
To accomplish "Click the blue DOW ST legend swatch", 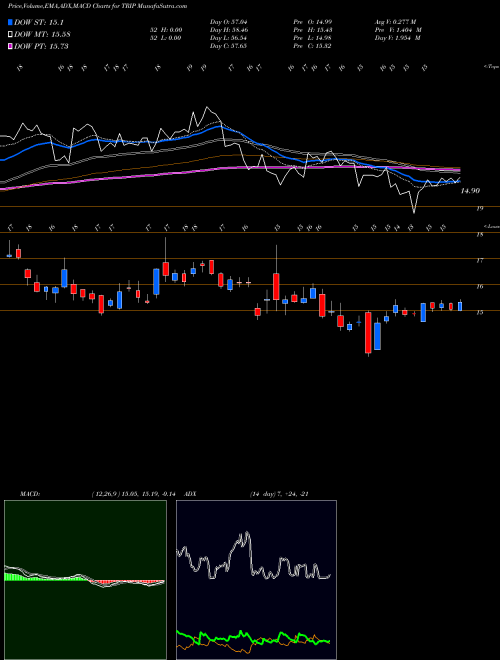I will pyautogui.click(x=10, y=22).
